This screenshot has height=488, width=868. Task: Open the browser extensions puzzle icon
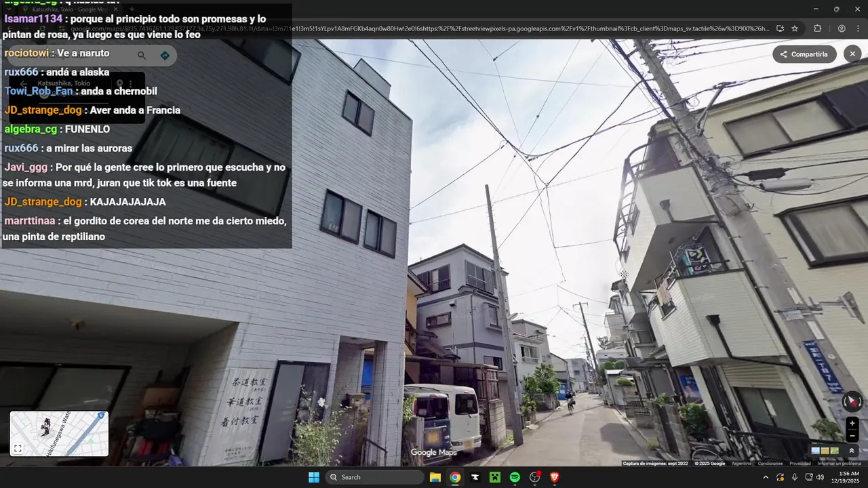click(x=817, y=28)
